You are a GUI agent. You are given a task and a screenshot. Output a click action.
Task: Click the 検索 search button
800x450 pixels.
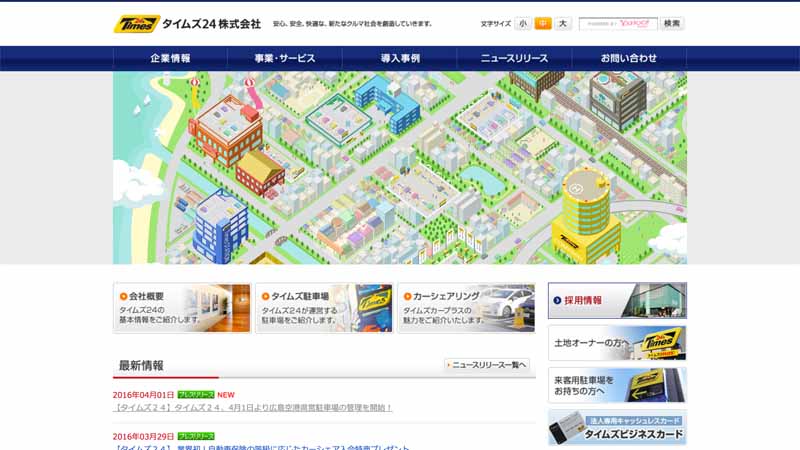pyautogui.click(x=672, y=23)
